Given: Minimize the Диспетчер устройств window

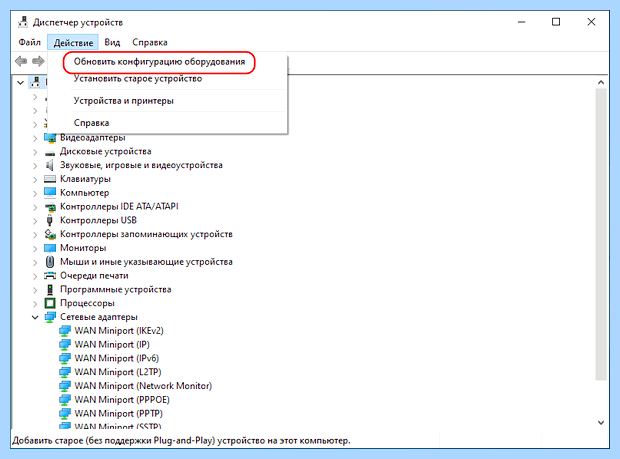Looking at the screenshot, I should pyautogui.click(x=522, y=22).
